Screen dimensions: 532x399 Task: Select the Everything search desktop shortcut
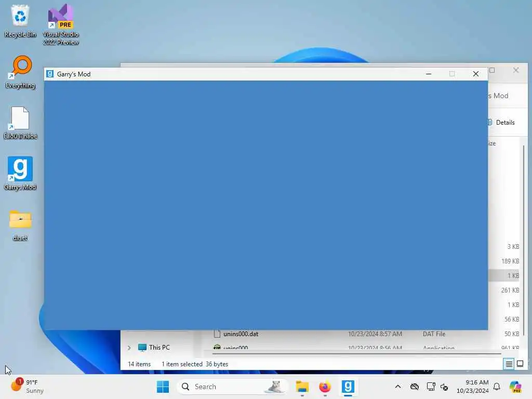pyautogui.click(x=20, y=72)
